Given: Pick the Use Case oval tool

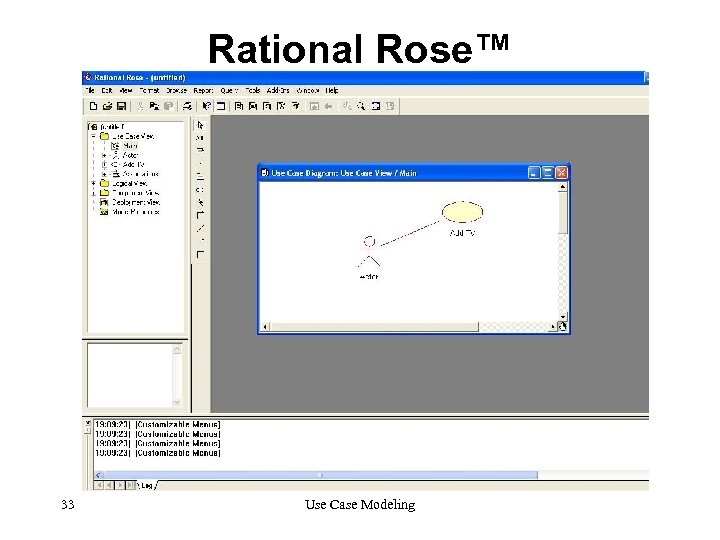Looking at the screenshot, I should (x=200, y=190).
